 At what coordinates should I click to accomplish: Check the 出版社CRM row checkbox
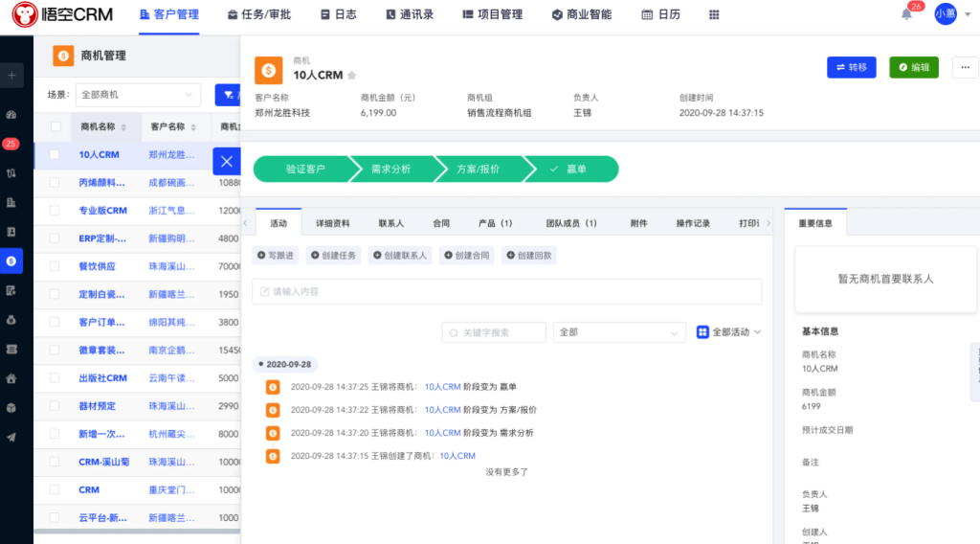click(55, 377)
